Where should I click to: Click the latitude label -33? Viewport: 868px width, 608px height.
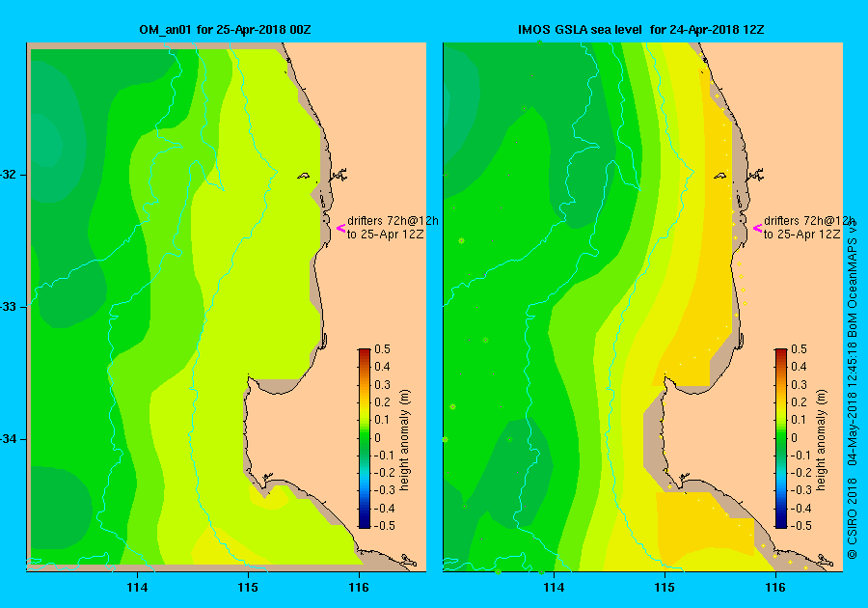pos(9,307)
